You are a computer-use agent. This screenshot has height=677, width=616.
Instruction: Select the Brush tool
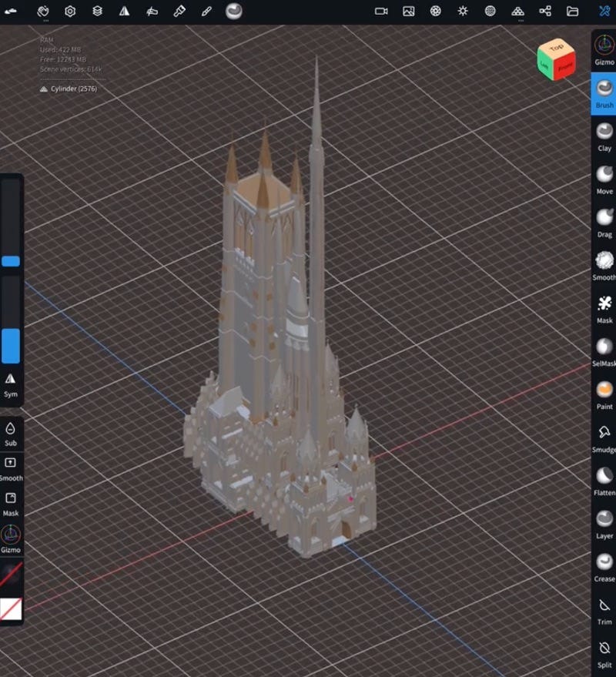604,94
